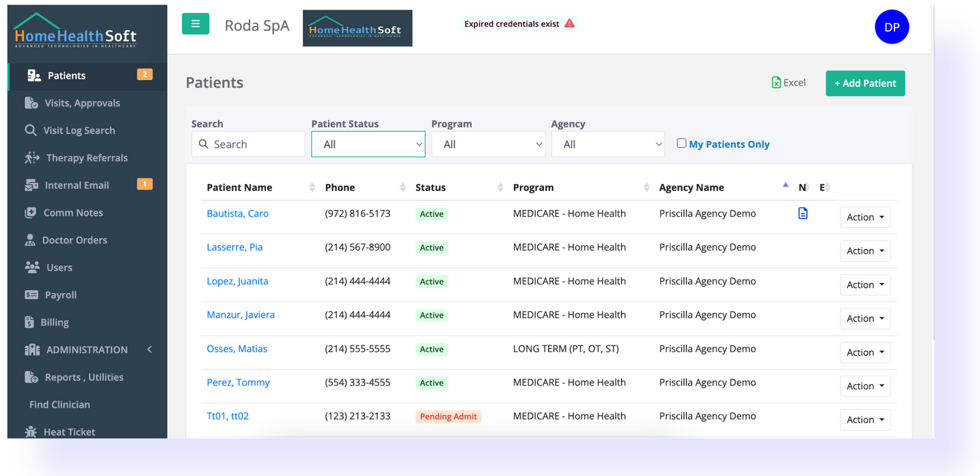This screenshot has height=476, width=980.
Task: Open Therapy Referrals menu item
Action: tap(87, 157)
